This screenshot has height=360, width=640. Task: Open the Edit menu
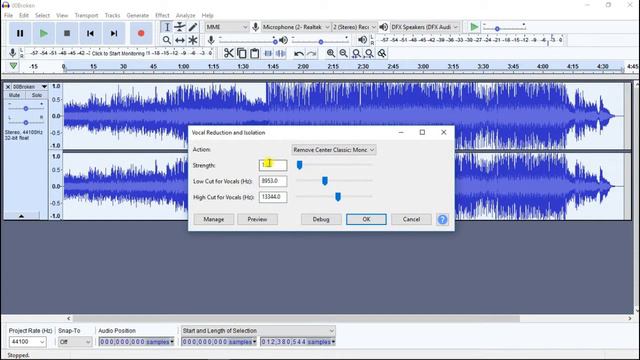click(24, 15)
